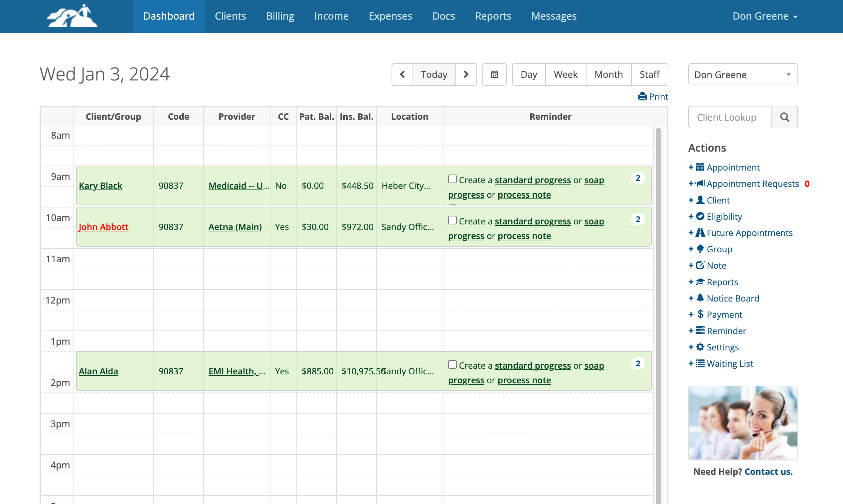Switch to Day view
This screenshot has width=843, height=504.
pyautogui.click(x=529, y=74)
